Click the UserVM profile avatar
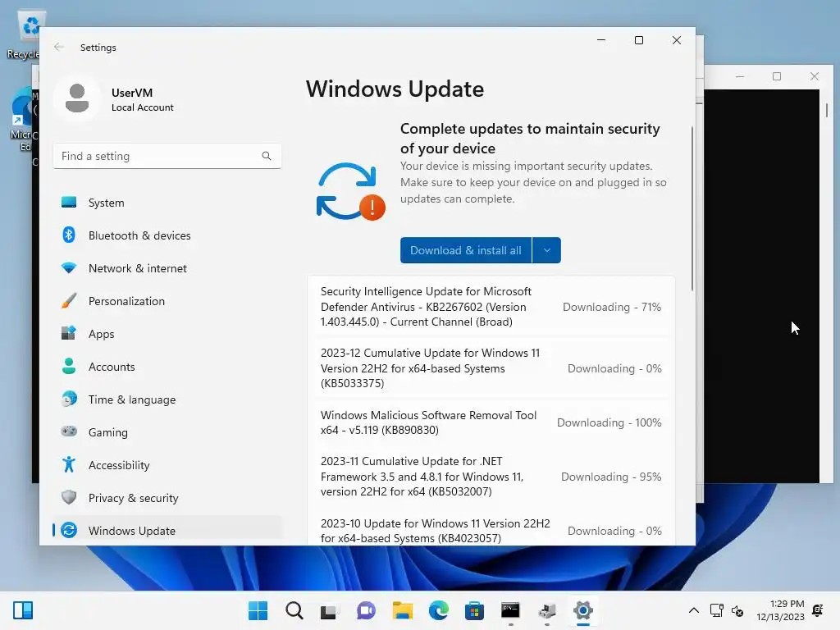 coord(77,98)
